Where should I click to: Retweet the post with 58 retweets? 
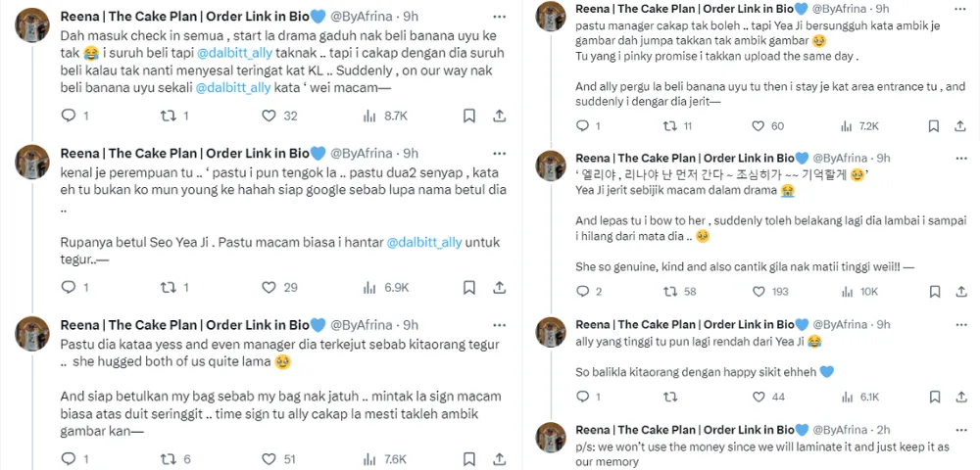(670, 292)
